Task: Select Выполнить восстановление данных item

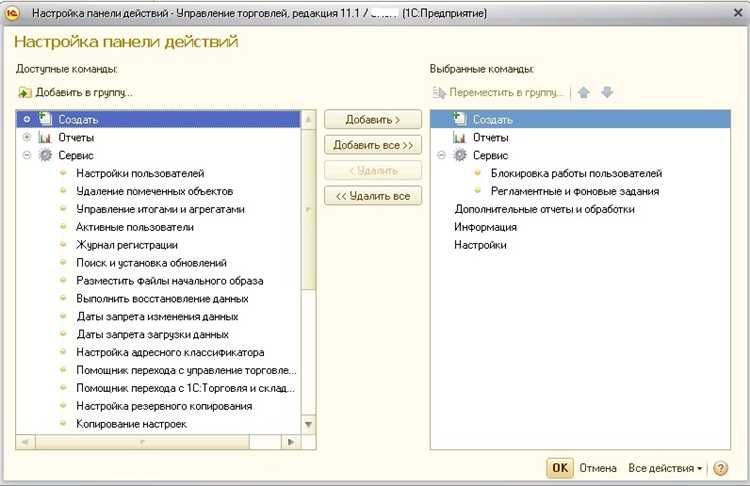Action: pyautogui.click(x=162, y=298)
